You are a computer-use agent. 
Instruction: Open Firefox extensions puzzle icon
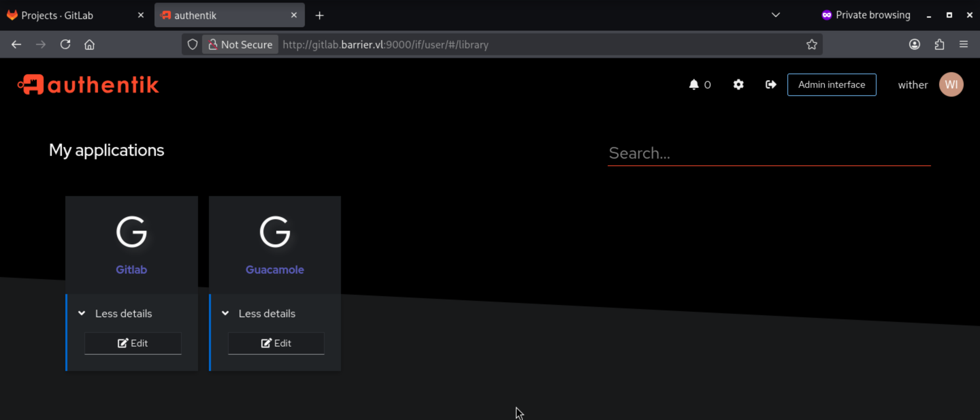pyautogui.click(x=939, y=45)
